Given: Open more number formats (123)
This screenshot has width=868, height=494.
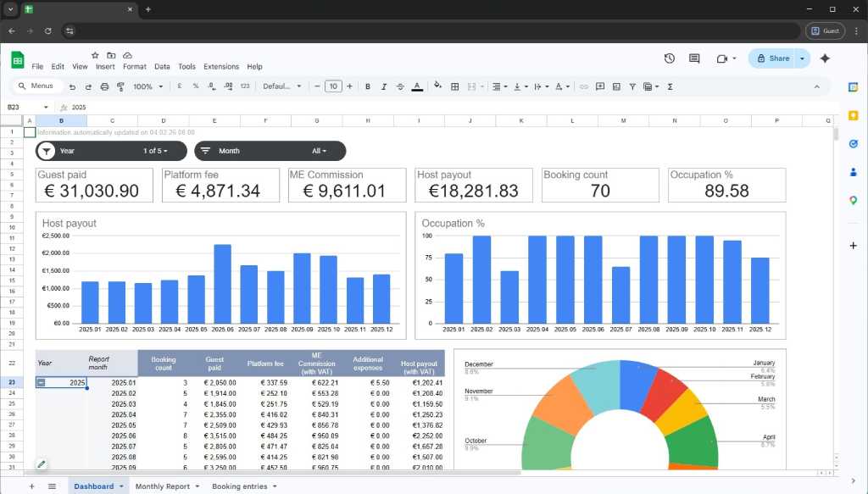Looking at the screenshot, I should click(245, 86).
